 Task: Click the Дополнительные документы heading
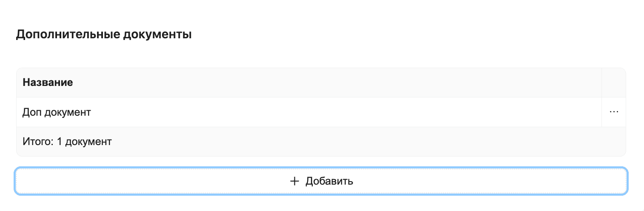coord(104,34)
